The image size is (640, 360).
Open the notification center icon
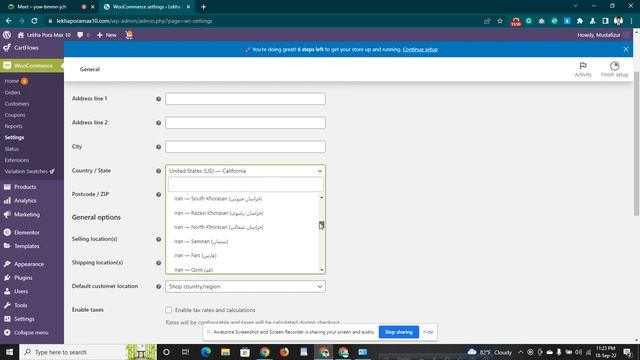(x=627, y=352)
